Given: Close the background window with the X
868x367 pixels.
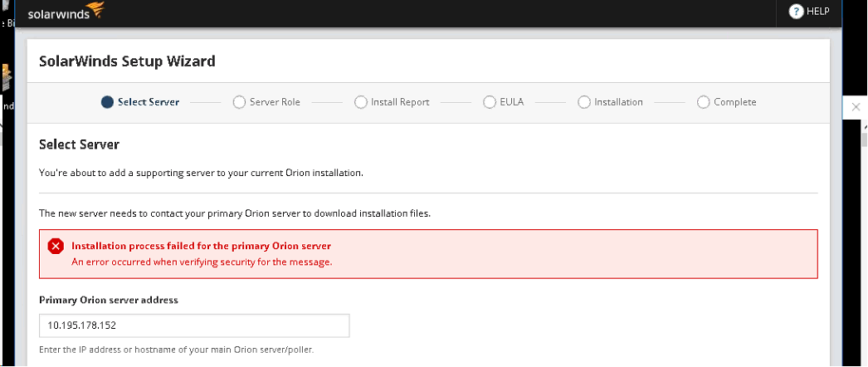Looking at the screenshot, I should tap(856, 107).
